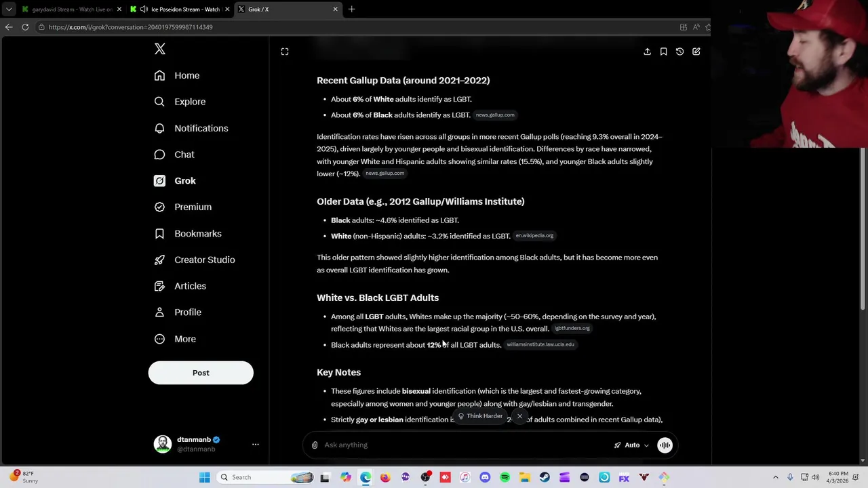Open the weather widget showing 82°F

pos(22,477)
